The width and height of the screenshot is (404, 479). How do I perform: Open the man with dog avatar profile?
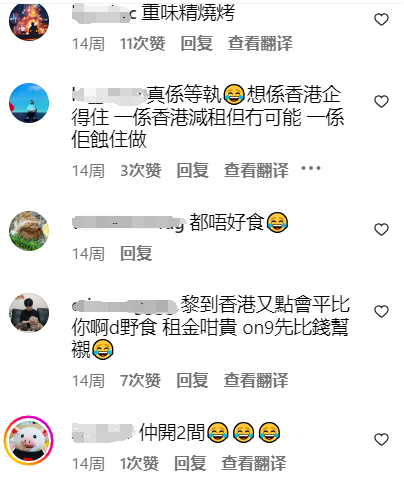point(29,313)
